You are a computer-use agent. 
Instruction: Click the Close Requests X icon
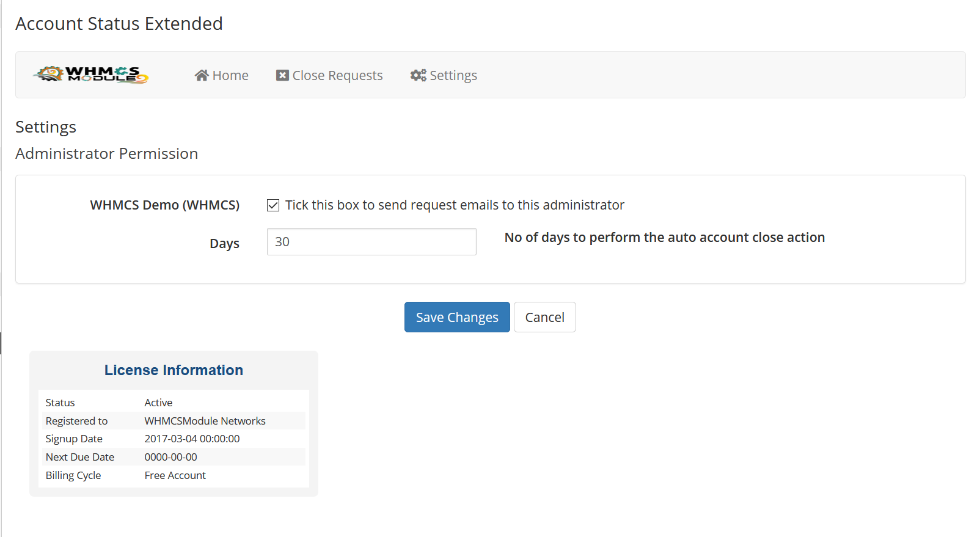click(x=282, y=75)
